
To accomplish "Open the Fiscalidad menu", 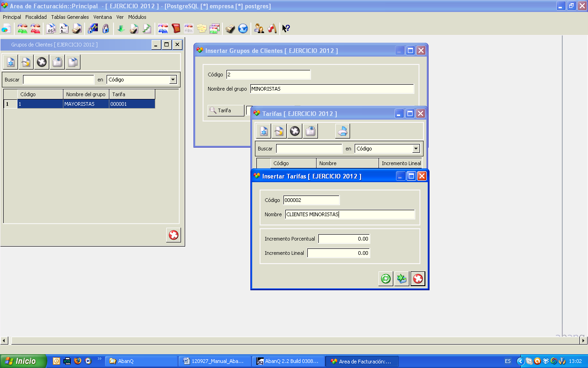I will tap(36, 17).
